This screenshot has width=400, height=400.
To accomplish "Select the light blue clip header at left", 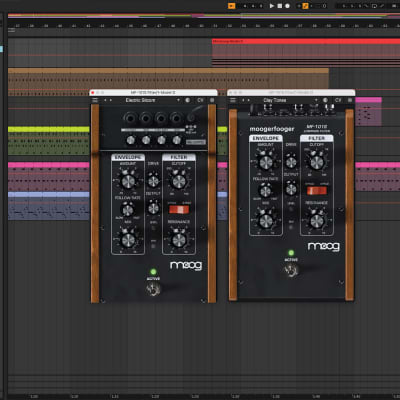I will point(49,194).
